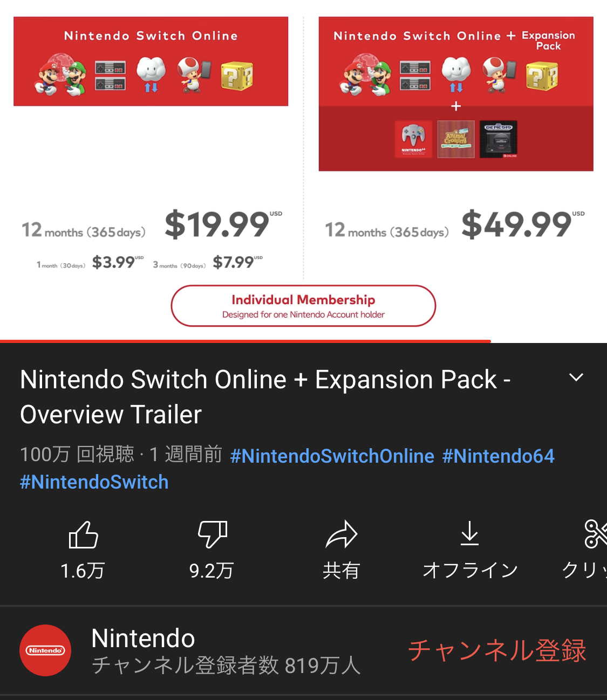Click the red video progress bar
The width and height of the screenshot is (607, 700).
(x=245, y=341)
